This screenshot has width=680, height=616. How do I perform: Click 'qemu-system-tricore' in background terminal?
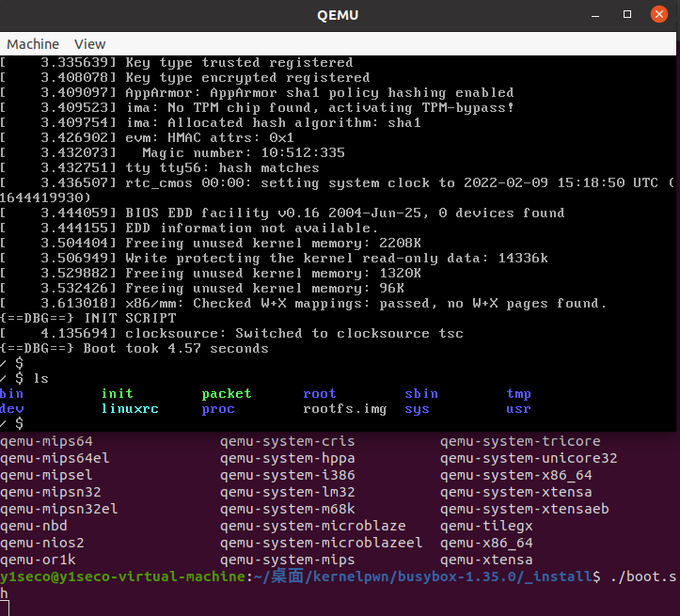tap(520, 441)
